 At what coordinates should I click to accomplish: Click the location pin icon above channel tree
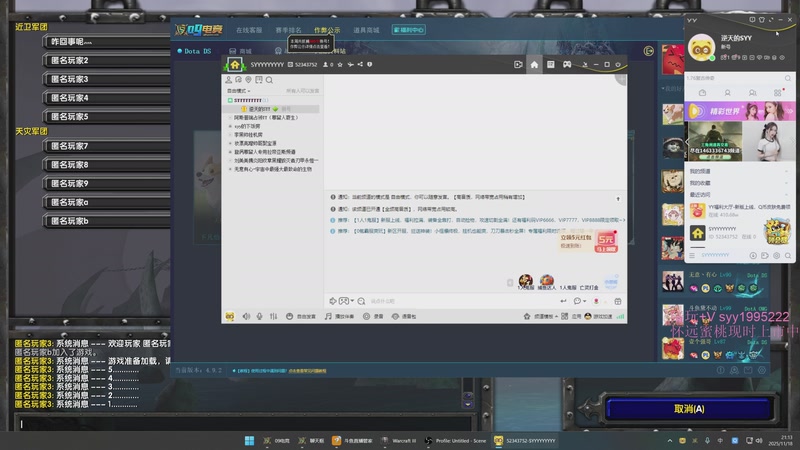(x=248, y=80)
